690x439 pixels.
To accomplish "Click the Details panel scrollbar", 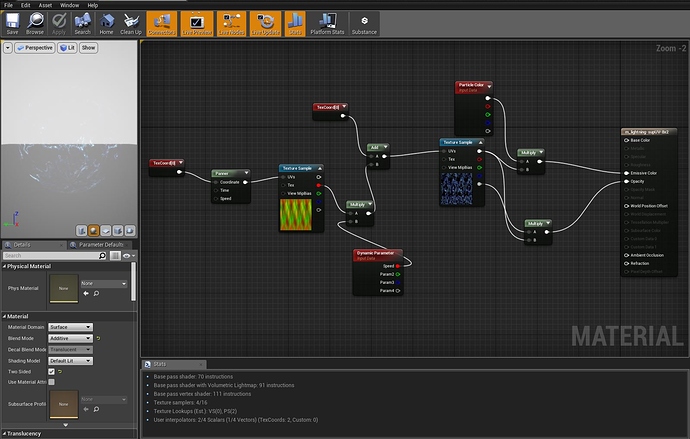I will 133,282.
